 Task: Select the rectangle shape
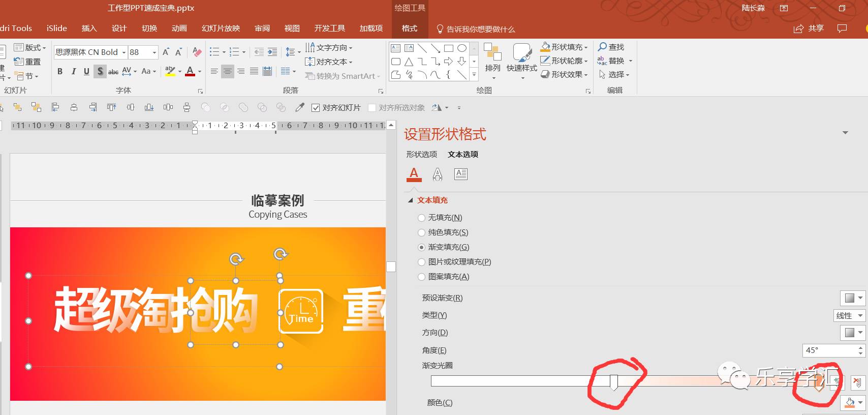coord(449,48)
